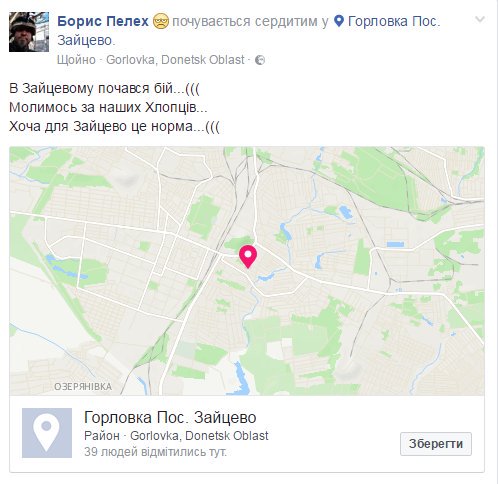Click the Борис Пелех author name link
The height and width of the screenshot is (484, 498).
[x=103, y=21]
